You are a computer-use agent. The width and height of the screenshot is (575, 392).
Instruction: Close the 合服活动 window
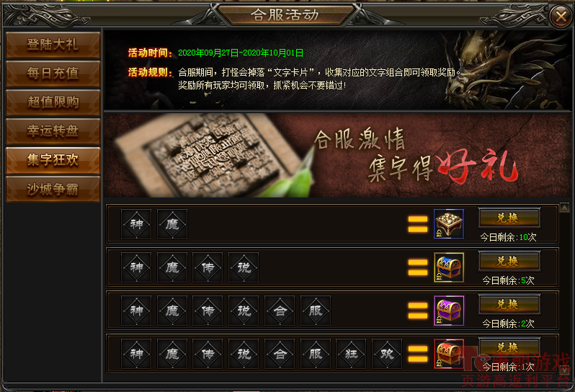[x=561, y=16]
